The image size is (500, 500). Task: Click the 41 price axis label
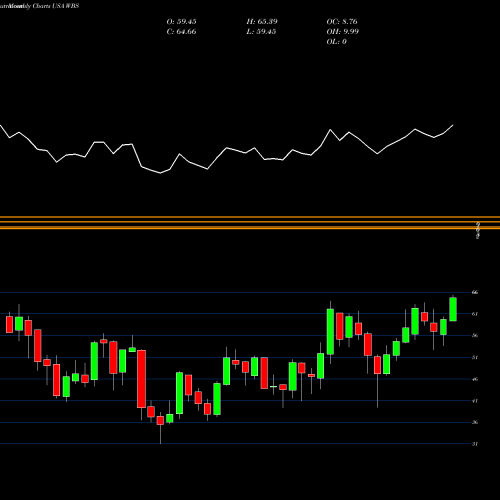point(475,401)
